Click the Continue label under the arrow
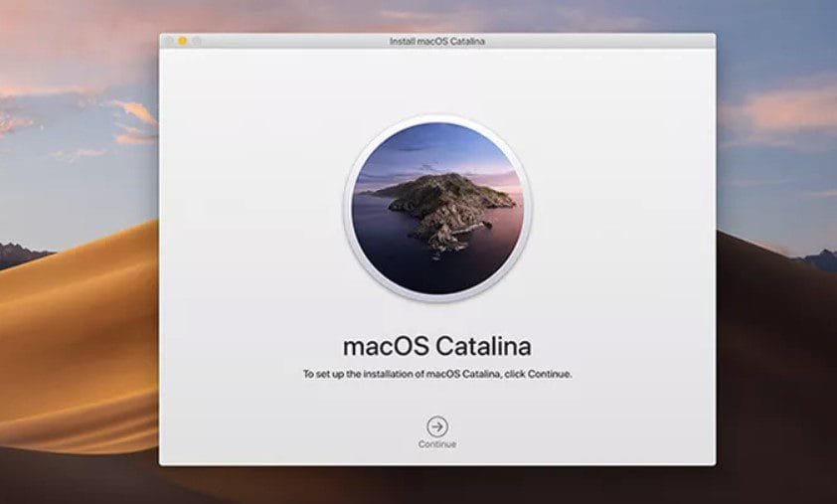837x504 pixels. point(437,444)
